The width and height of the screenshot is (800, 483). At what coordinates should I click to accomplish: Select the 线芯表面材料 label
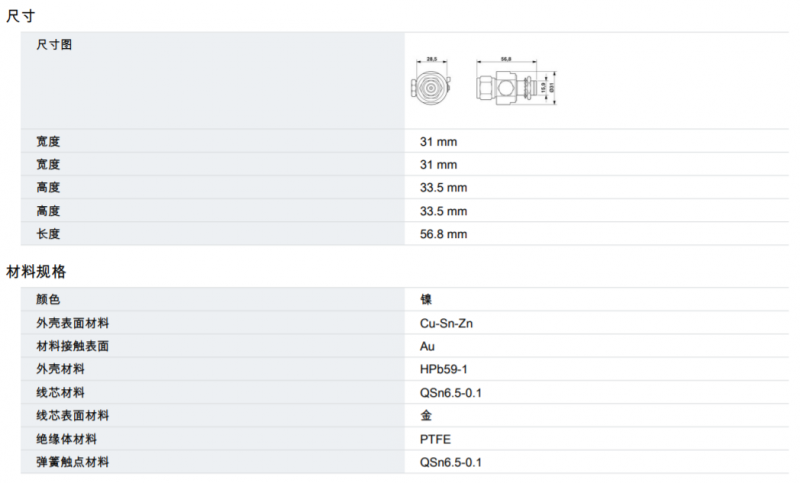[73, 416]
